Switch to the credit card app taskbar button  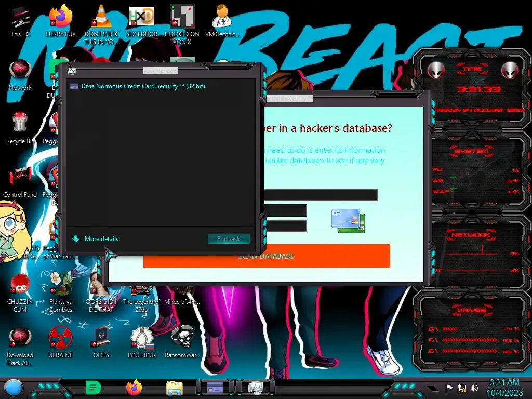tap(215, 387)
